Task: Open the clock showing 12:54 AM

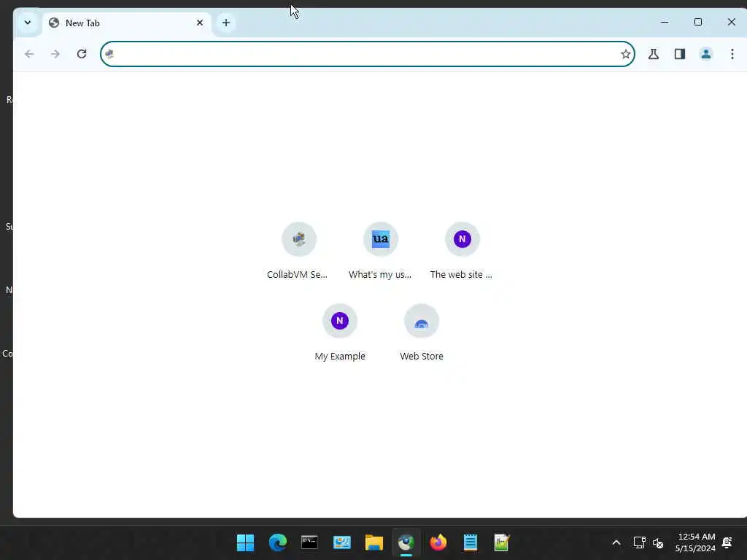Action: [x=695, y=542]
